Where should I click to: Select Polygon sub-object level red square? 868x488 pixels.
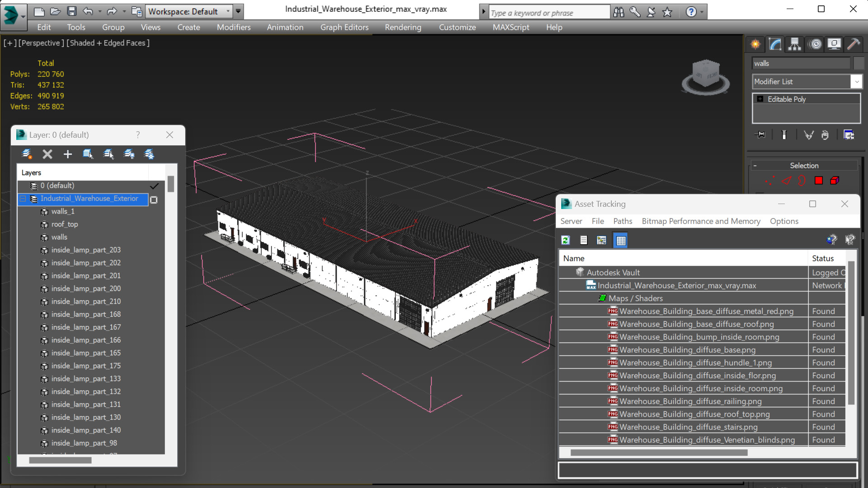tap(818, 181)
